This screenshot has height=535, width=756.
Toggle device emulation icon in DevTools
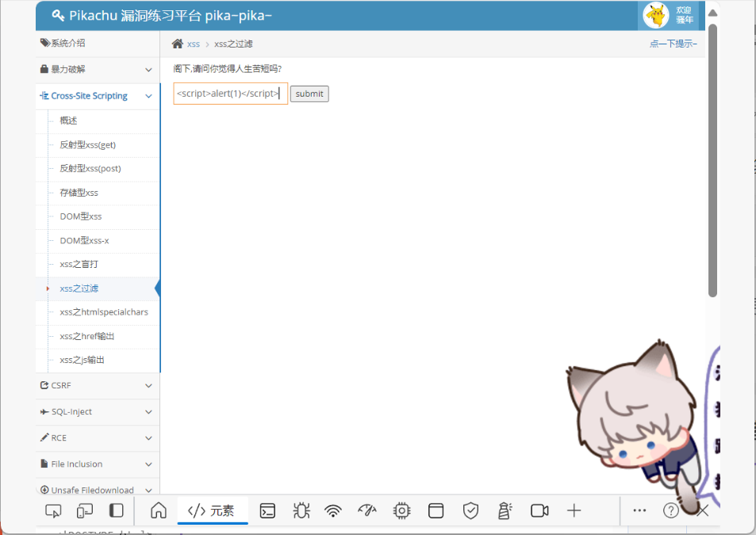tap(85, 510)
